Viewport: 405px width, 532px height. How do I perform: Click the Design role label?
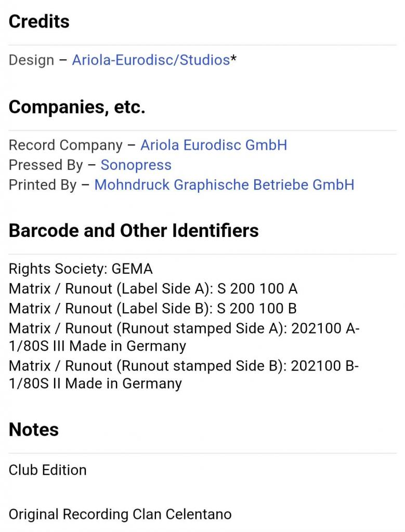point(31,60)
